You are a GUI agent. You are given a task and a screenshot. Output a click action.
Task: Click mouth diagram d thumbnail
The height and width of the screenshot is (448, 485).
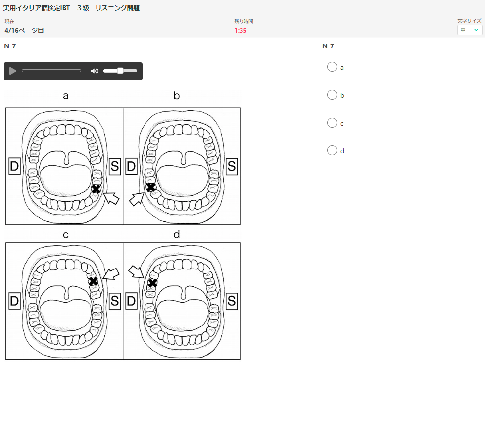click(x=182, y=301)
